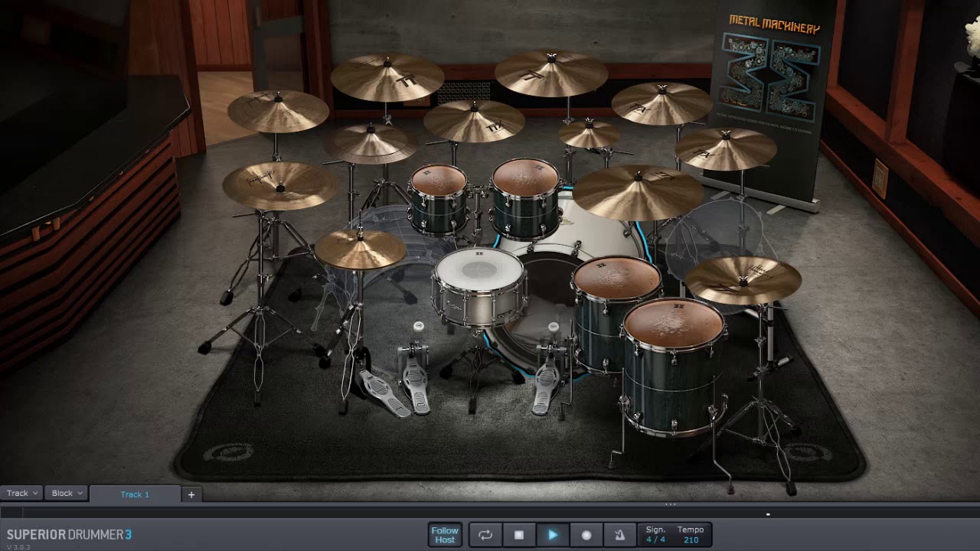This screenshot has height=551, width=980.
Task: Click the Superior Drummer 3 logo
Action: 69,534
